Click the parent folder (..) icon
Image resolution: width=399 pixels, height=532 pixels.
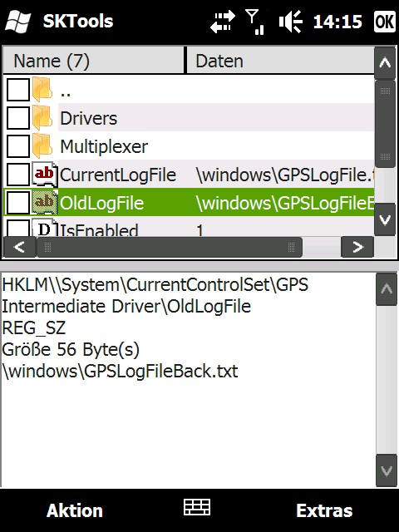(x=42, y=90)
